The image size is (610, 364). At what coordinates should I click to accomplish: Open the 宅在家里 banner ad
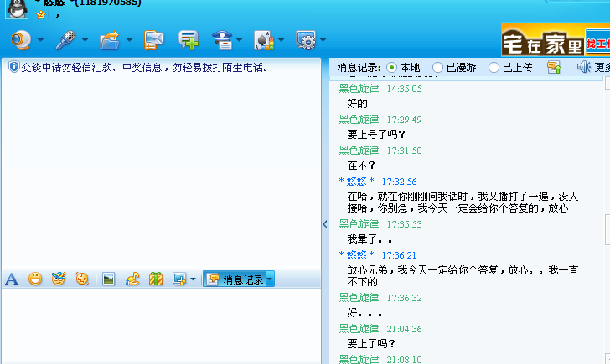pyautogui.click(x=543, y=39)
